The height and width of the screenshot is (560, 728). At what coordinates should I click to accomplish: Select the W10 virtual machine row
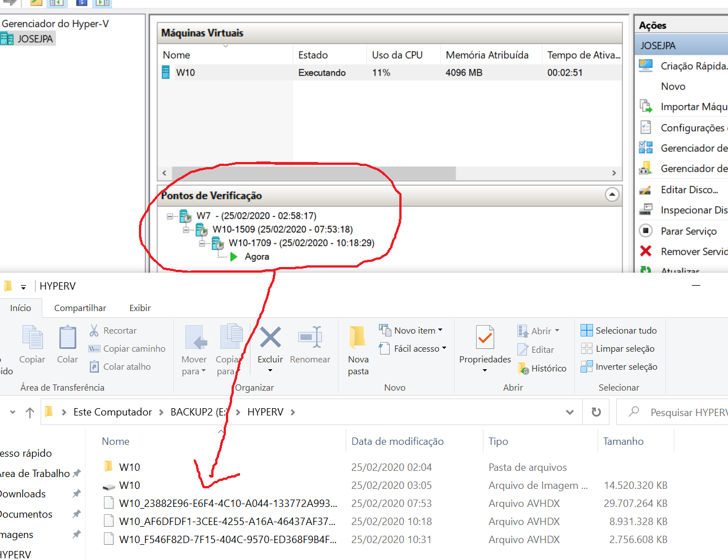coord(390,72)
